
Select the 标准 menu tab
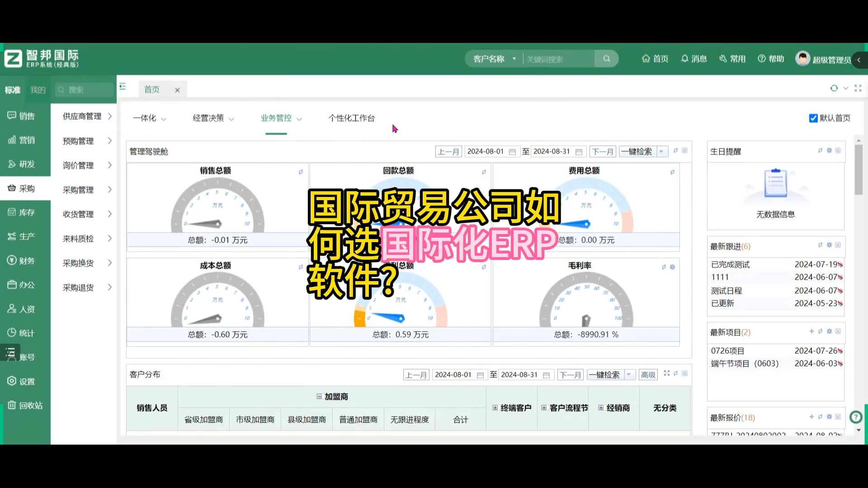[13, 90]
